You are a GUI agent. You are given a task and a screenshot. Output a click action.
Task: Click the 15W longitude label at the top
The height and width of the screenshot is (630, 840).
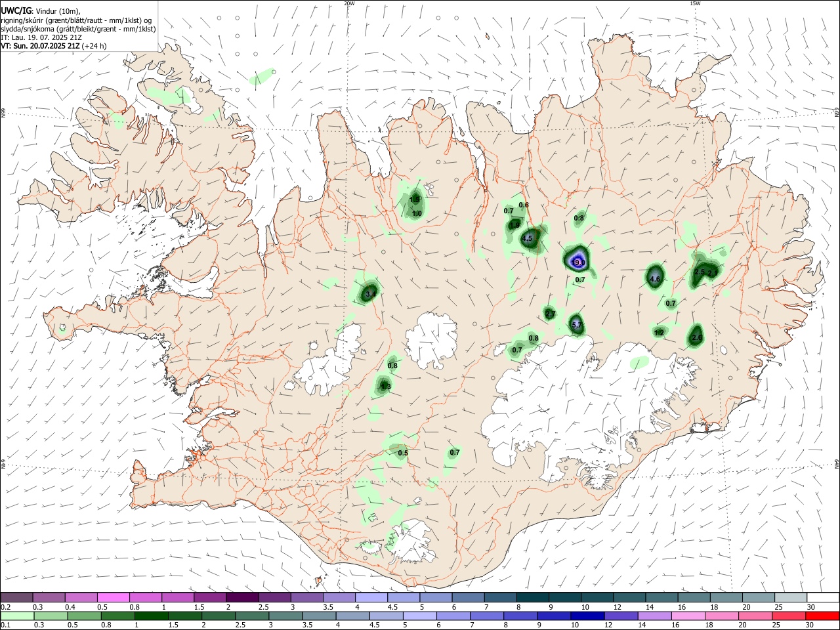coord(695,3)
